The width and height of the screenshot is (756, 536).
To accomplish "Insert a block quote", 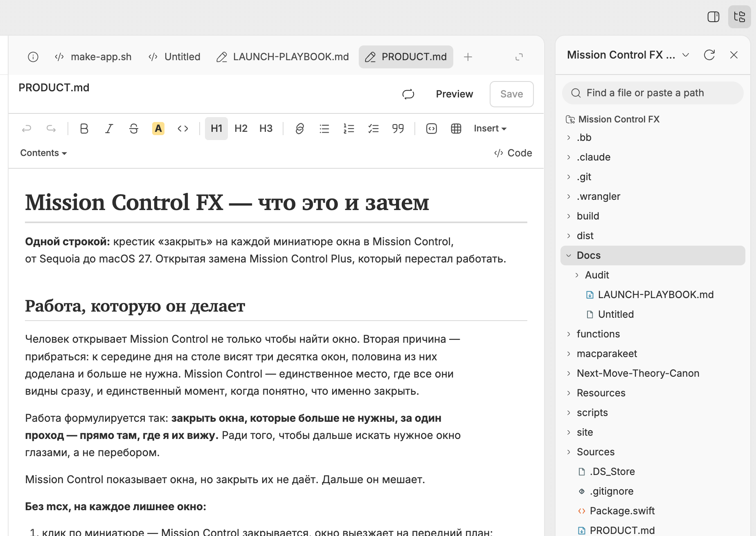I will (398, 129).
